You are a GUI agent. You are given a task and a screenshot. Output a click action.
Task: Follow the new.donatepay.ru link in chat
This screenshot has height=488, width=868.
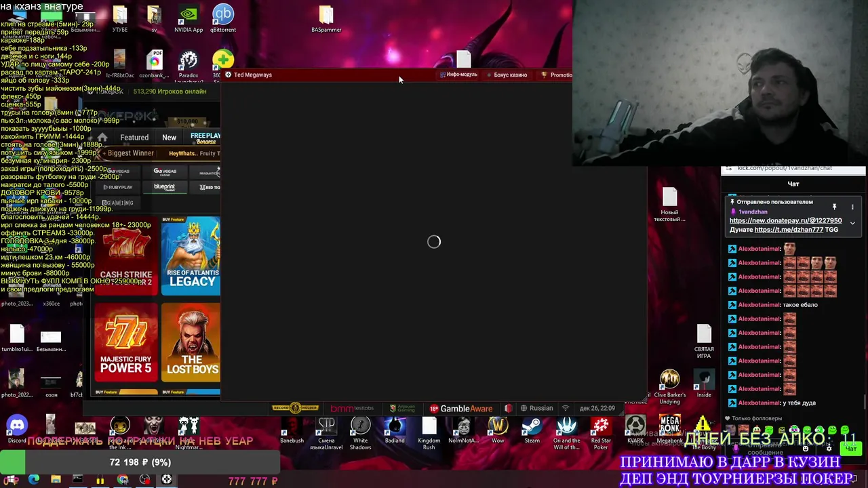tap(785, 221)
